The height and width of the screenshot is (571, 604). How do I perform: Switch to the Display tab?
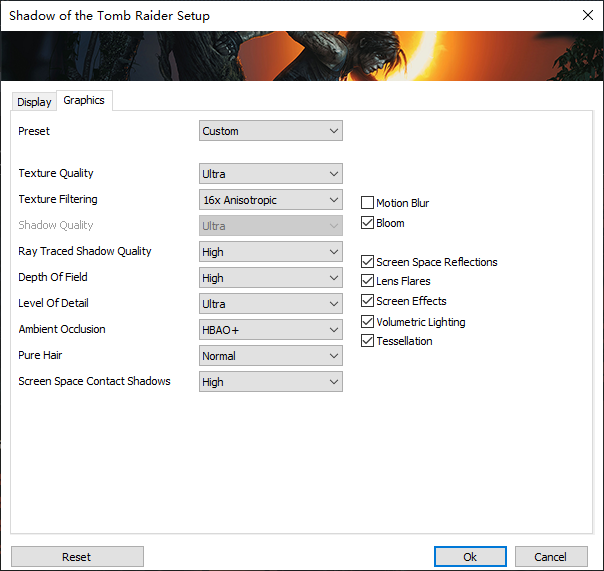pos(34,102)
